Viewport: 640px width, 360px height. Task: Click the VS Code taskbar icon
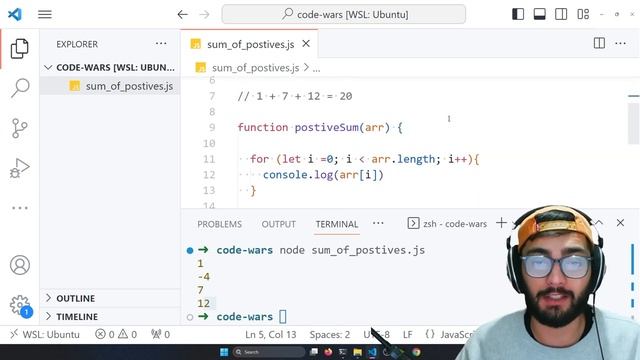(372, 352)
